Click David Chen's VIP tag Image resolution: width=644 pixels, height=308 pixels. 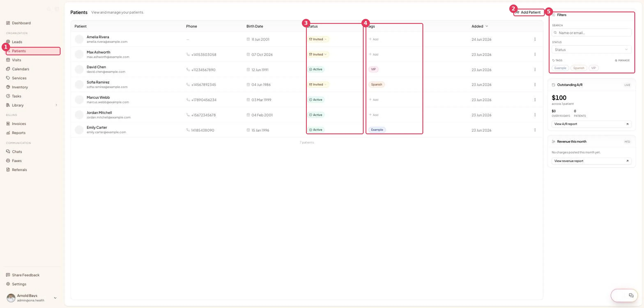coord(373,69)
